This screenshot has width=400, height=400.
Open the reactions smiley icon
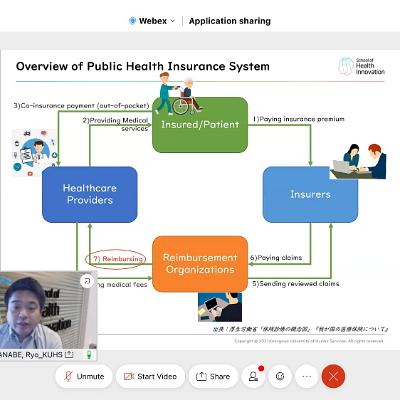(x=280, y=376)
